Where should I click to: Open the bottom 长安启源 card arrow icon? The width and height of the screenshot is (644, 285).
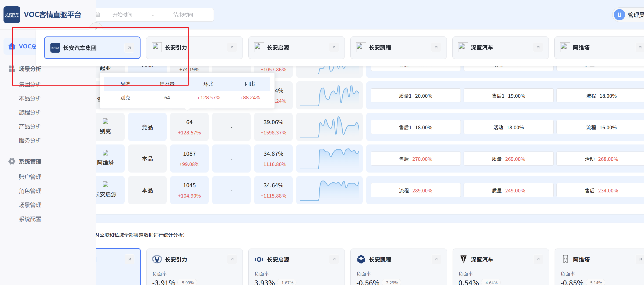coord(334,259)
